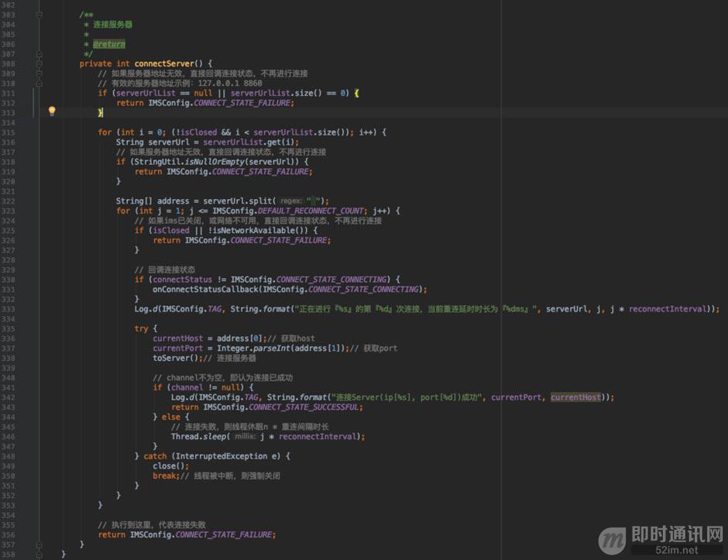Click line number 333 in the gutter
The image size is (728, 560).
tap(9, 309)
